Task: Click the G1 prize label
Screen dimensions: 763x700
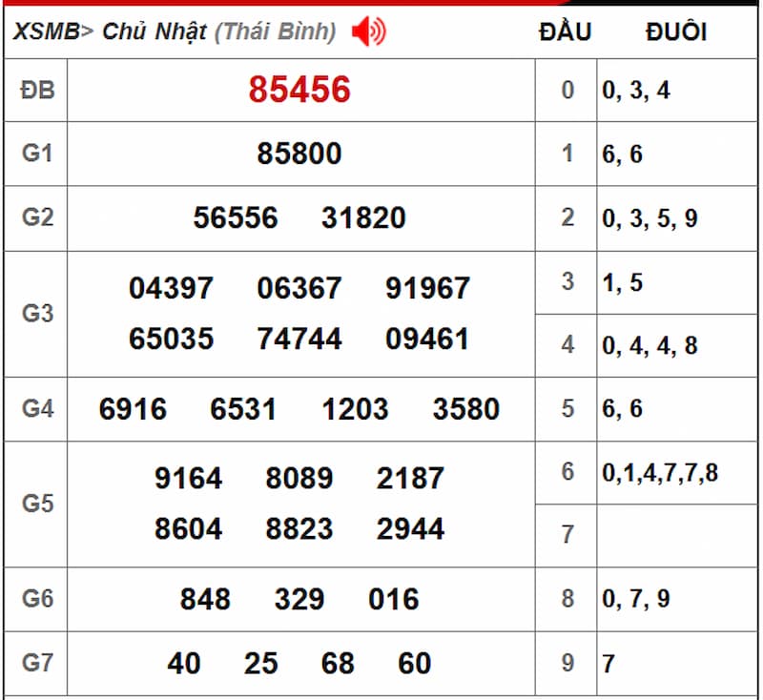Action: tap(35, 153)
